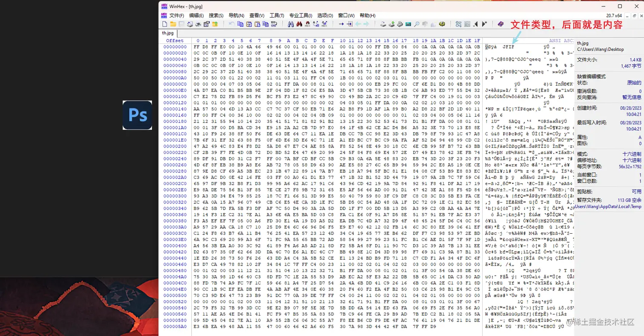Click the inner document minimize button
The width and height of the screenshot is (644, 336).
coord(627,16)
